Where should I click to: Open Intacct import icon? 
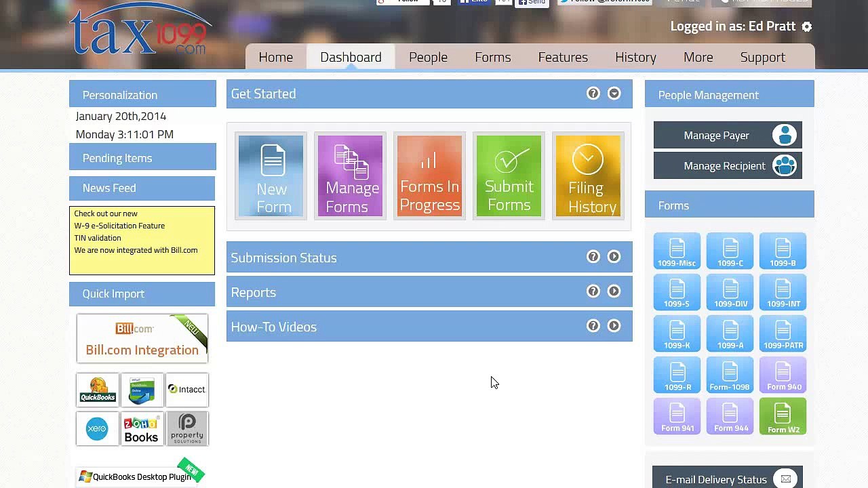[187, 390]
